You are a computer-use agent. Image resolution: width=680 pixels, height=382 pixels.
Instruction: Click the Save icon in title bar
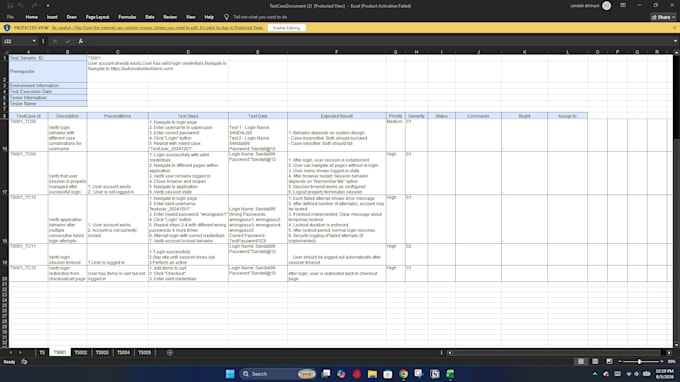[x=10, y=6]
